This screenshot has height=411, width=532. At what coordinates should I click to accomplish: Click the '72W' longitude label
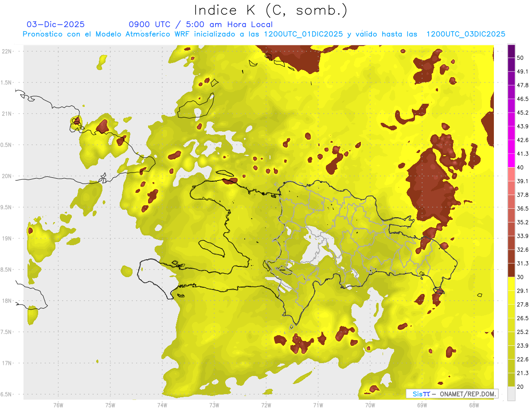pos(266,405)
